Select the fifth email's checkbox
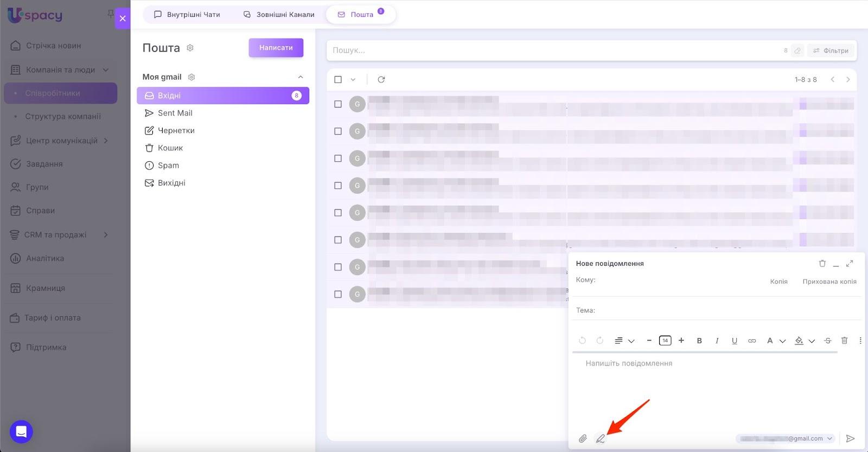 point(338,213)
